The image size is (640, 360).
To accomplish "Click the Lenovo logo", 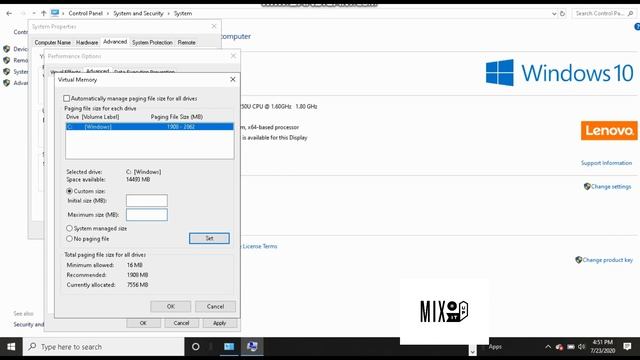I will point(609,130).
